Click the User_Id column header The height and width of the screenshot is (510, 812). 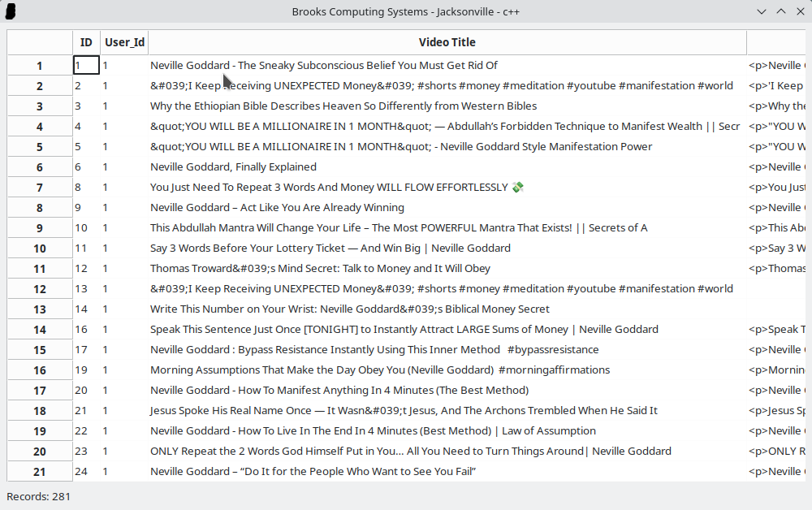pos(124,42)
